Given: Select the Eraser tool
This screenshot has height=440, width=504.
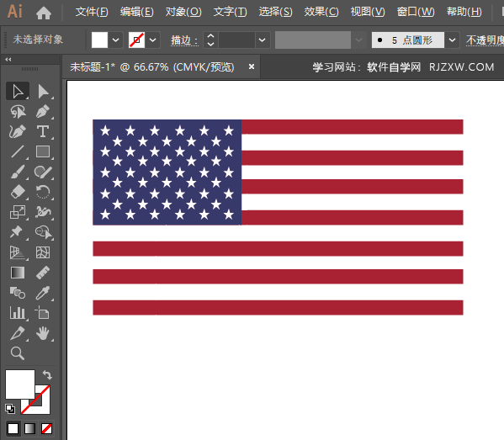Looking at the screenshot, I should tap(18, 192).
